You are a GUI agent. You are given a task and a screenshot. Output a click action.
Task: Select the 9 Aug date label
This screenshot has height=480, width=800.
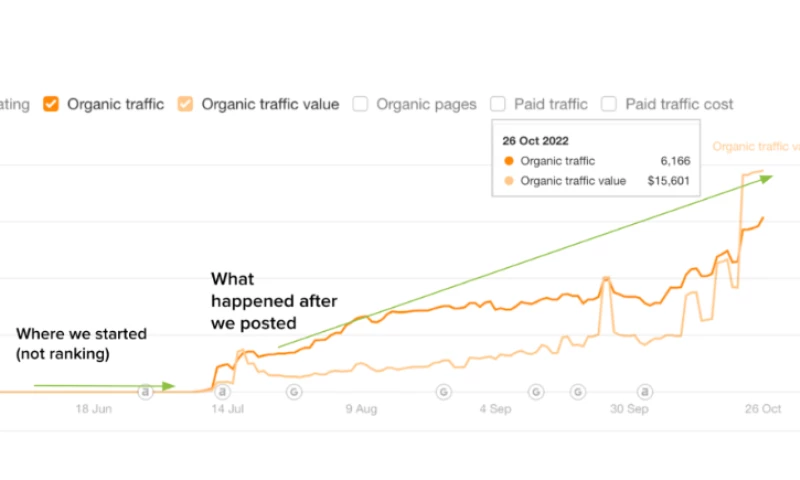pos(361,409)
